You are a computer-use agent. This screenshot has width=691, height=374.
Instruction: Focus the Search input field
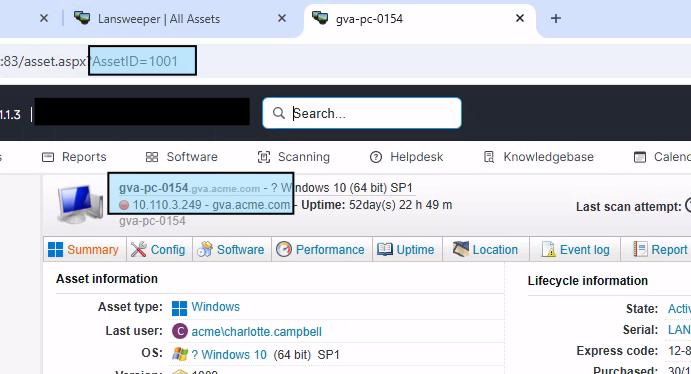pyautogui.click(x=362, y=113)
